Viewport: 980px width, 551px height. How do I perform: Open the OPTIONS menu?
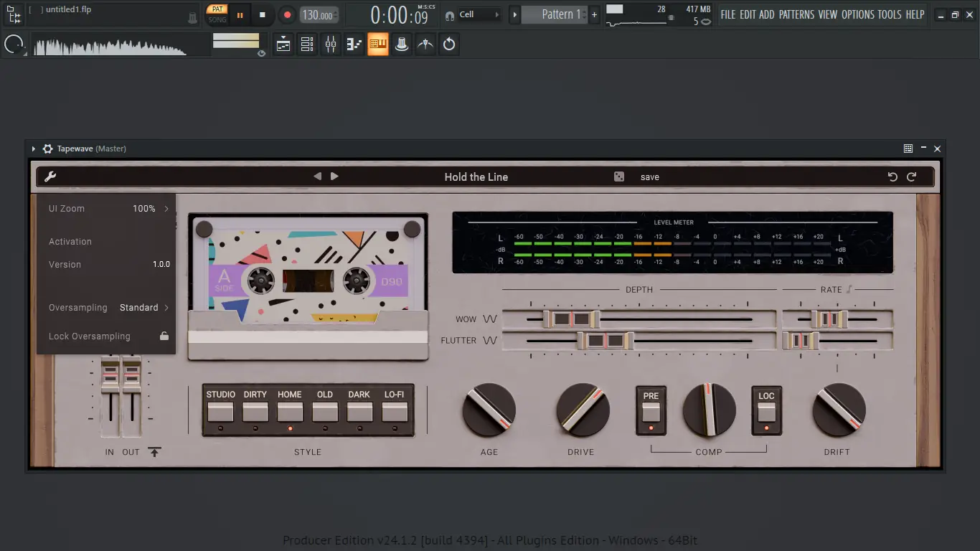point(858,14)
